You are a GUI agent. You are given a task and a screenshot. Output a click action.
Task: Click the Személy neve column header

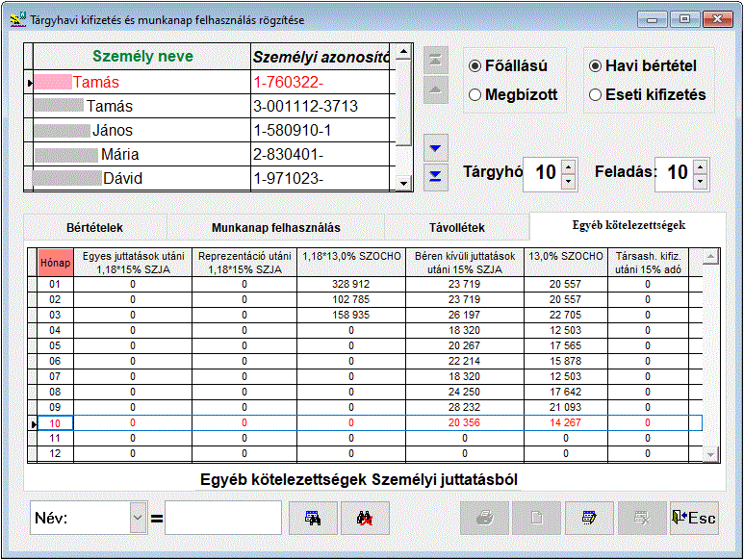[x=142, y=57]
